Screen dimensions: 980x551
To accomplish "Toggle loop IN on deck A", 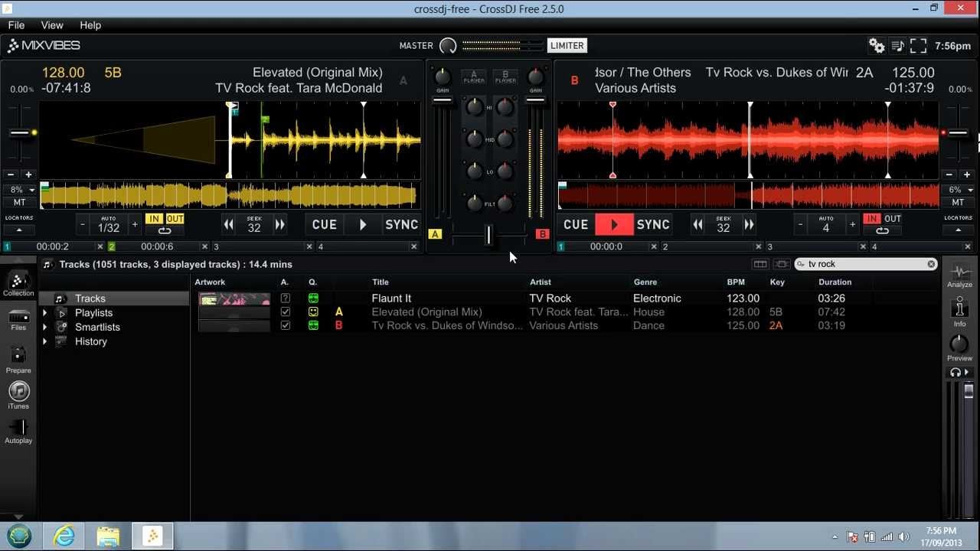I will [154, 219].
